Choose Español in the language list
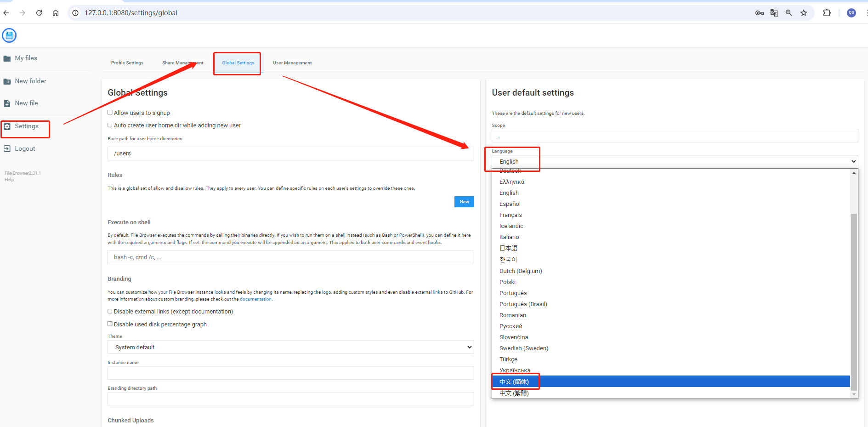 point(671,204)
